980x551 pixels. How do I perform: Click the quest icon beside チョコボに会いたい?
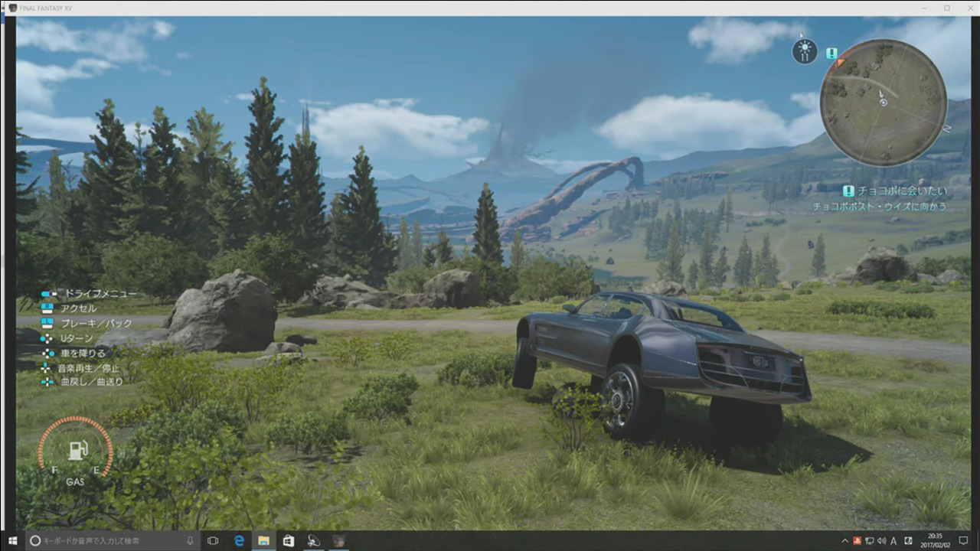848,191
